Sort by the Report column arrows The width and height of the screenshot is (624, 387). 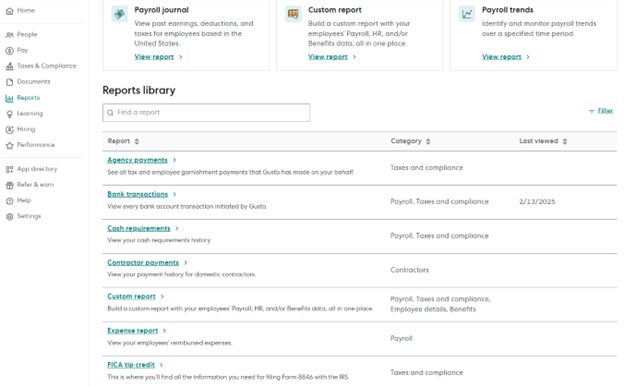137,141
